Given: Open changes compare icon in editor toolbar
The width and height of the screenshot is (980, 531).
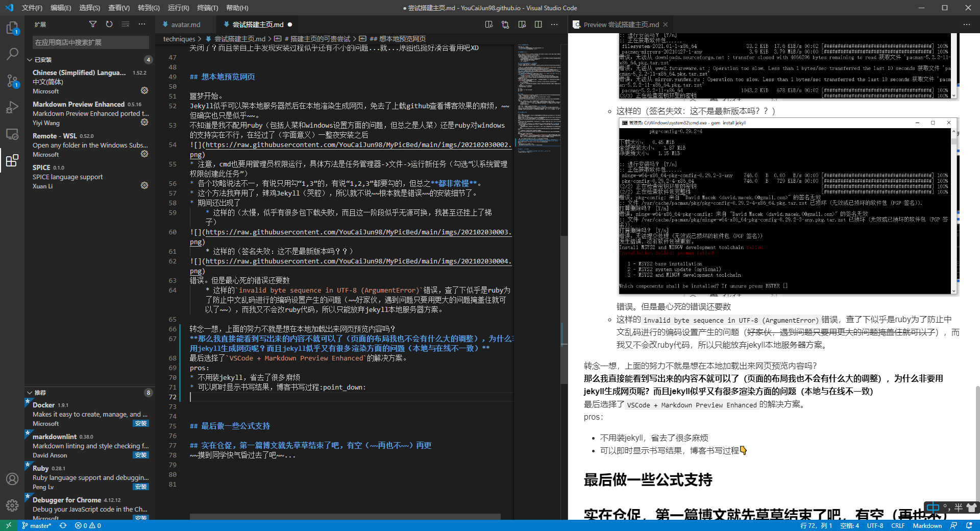Looking at the screenshot, I should (505, 24).
